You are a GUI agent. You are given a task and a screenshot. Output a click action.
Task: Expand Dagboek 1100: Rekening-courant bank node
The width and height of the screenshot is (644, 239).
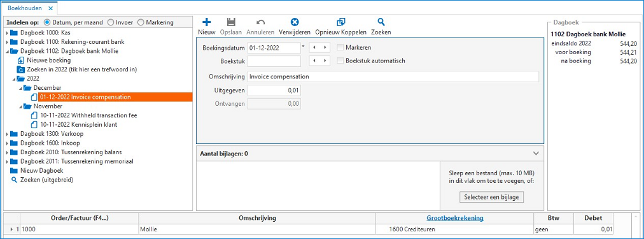(6, 42)
